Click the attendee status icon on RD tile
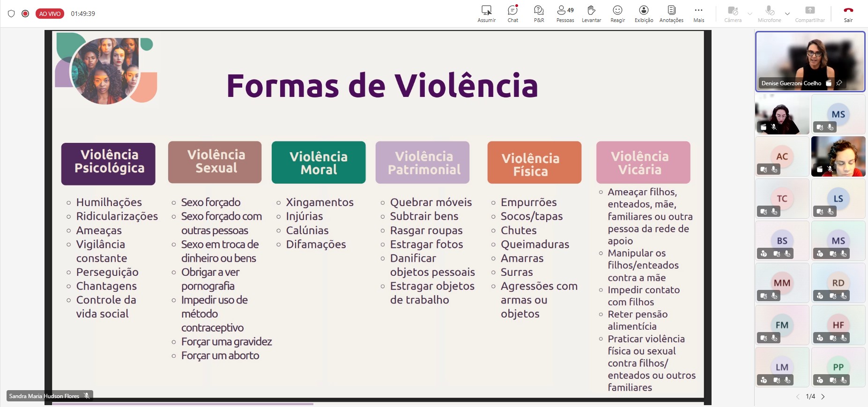Image resolution: width=868 pixels, height=407 pixels. [820, 296]
